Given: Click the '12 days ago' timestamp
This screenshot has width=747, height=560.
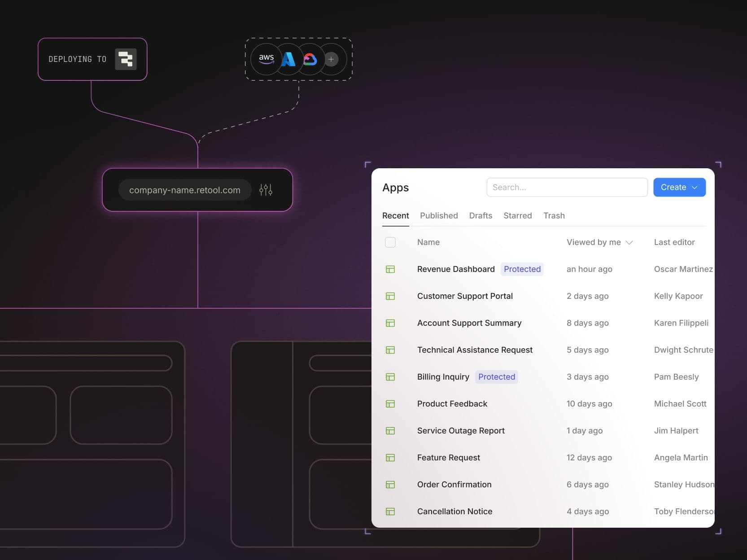Looking at the screenshot, I should coord(589,458).
